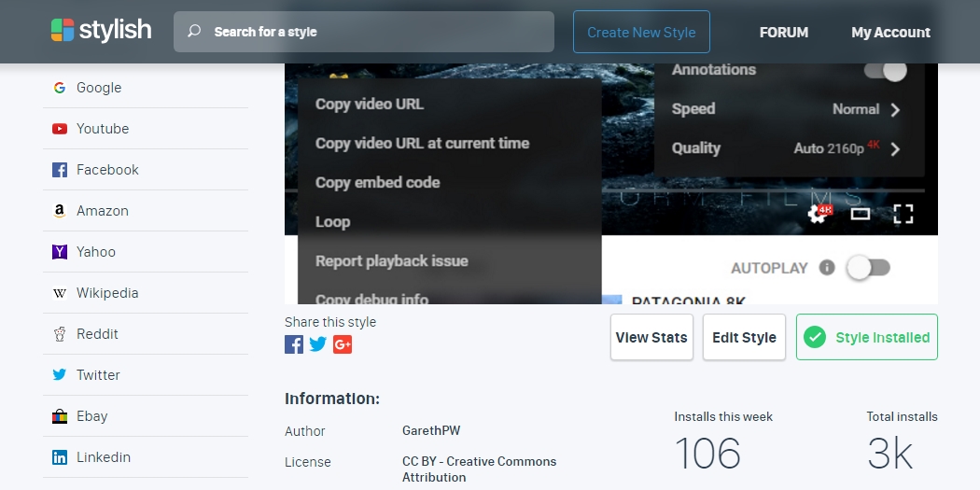Viewport: 980px width, 490px height.
Task: Toggle the AUTOPLAY switch
Action: tap(868, 268)
